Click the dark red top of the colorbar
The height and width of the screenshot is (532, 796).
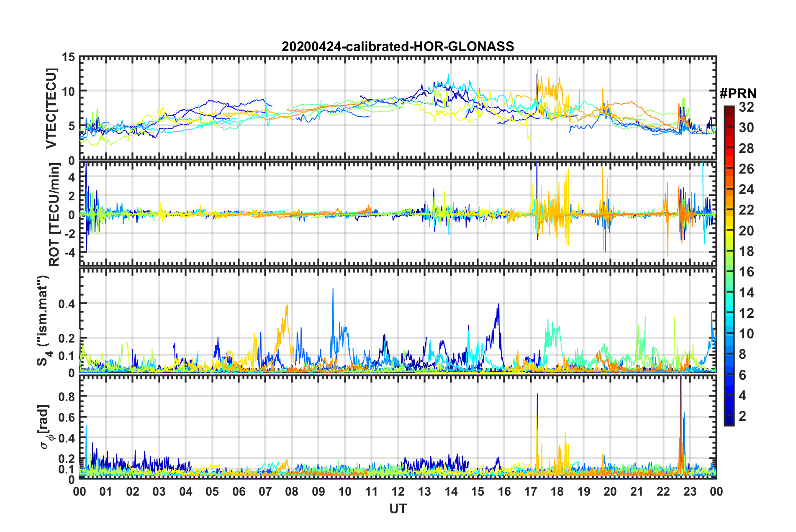729,109
